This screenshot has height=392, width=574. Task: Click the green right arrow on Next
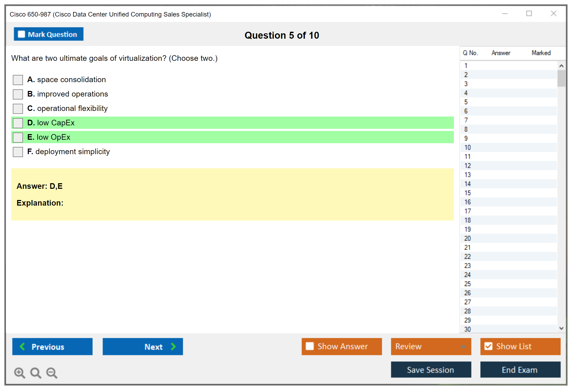[x=174, y=346]
